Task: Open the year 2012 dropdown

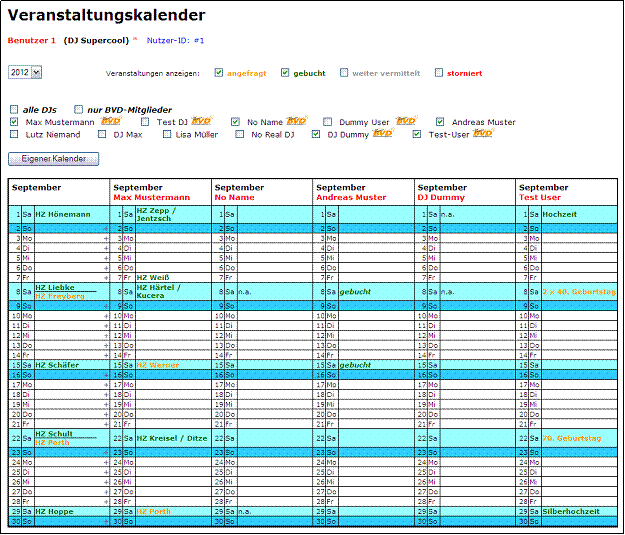Action: (x=25, y=73)
